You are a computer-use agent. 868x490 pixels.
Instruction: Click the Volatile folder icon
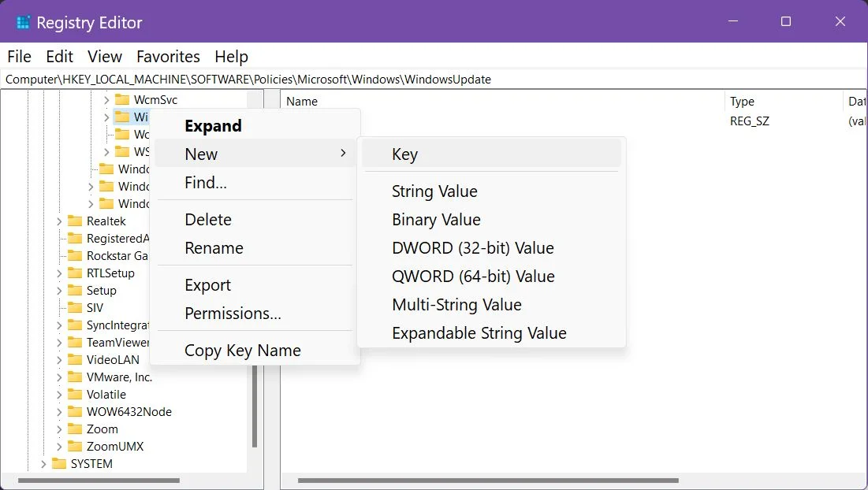(75, 395)
